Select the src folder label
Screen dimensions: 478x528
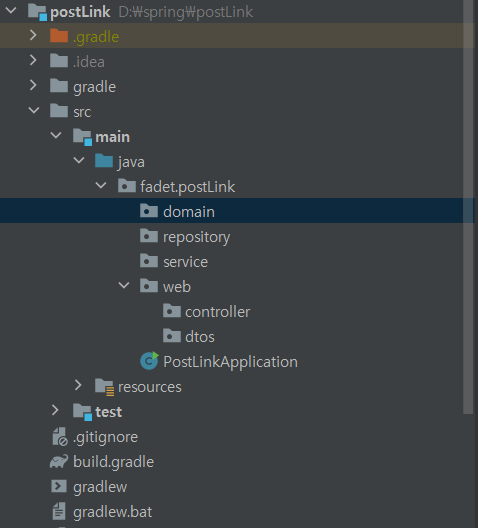(x=82, y=112)
